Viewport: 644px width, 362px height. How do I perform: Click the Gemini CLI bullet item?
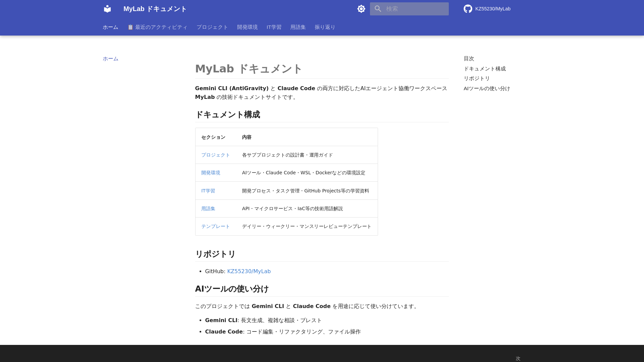tap(263, 320)
